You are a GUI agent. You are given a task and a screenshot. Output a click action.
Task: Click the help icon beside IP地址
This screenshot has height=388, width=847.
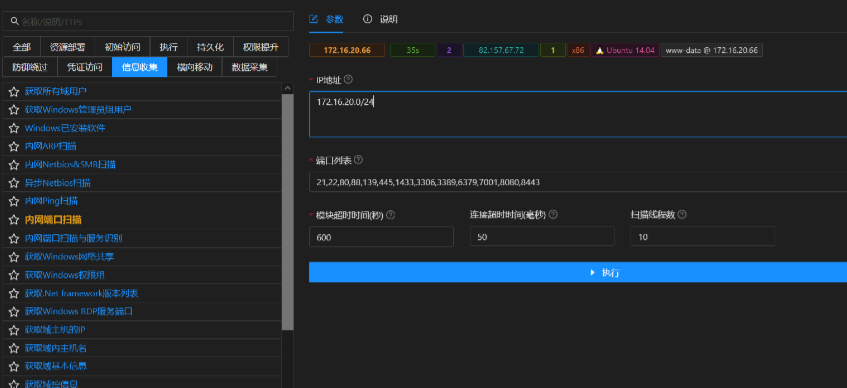pyautogui.click(x=348, y=79)
